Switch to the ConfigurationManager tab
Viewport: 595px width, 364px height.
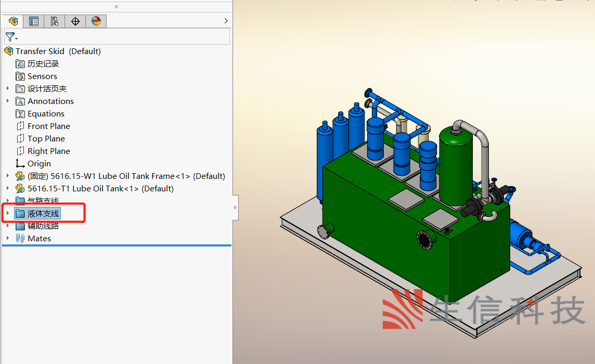[54, 21]
